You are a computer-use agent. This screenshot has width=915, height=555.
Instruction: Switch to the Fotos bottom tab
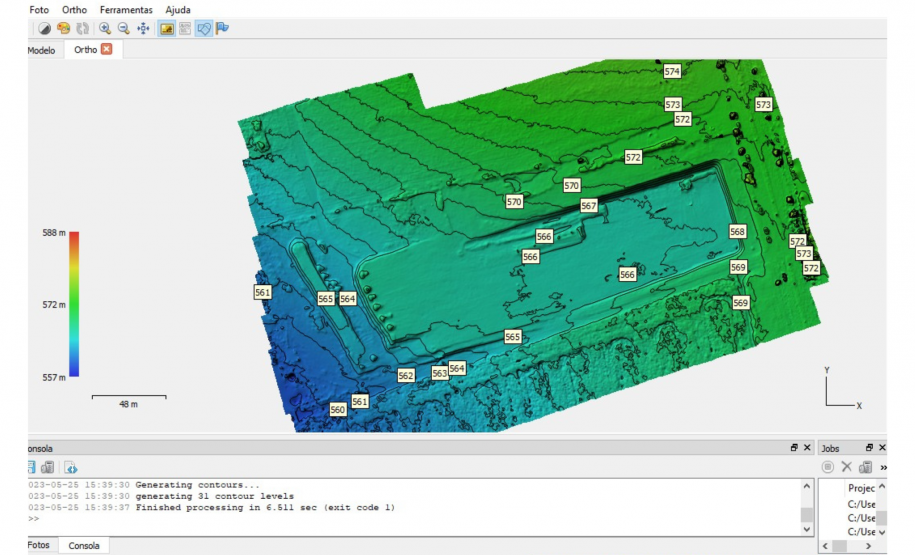[38, 545]
